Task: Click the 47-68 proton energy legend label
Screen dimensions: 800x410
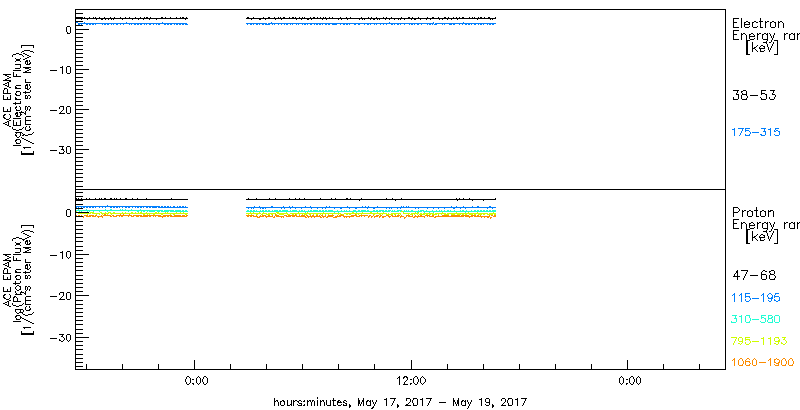Action: point(754,276)
